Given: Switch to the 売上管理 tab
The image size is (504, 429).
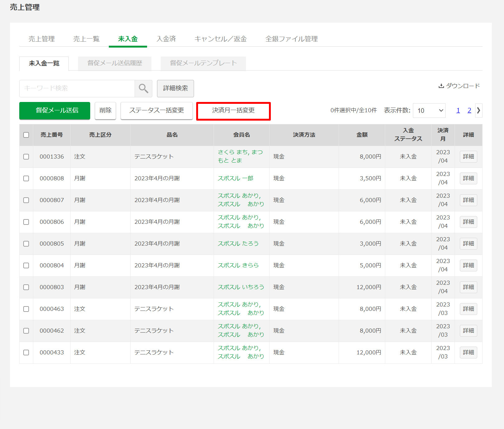Looking at the screenshot, I should point(42,39).
